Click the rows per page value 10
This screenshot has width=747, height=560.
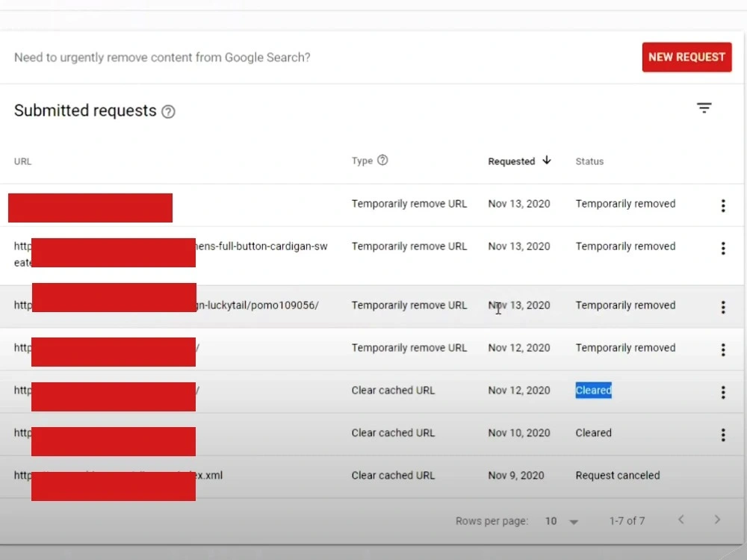551,521
